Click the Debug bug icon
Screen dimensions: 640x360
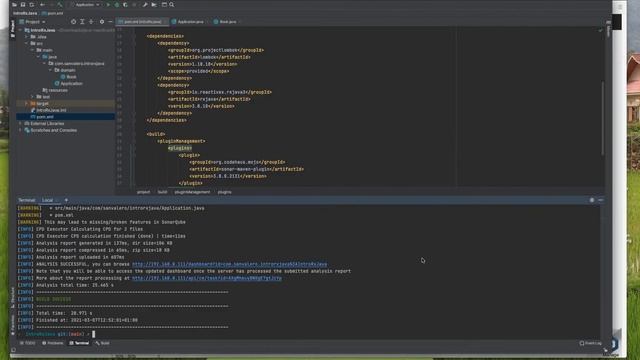coord(117,5)
